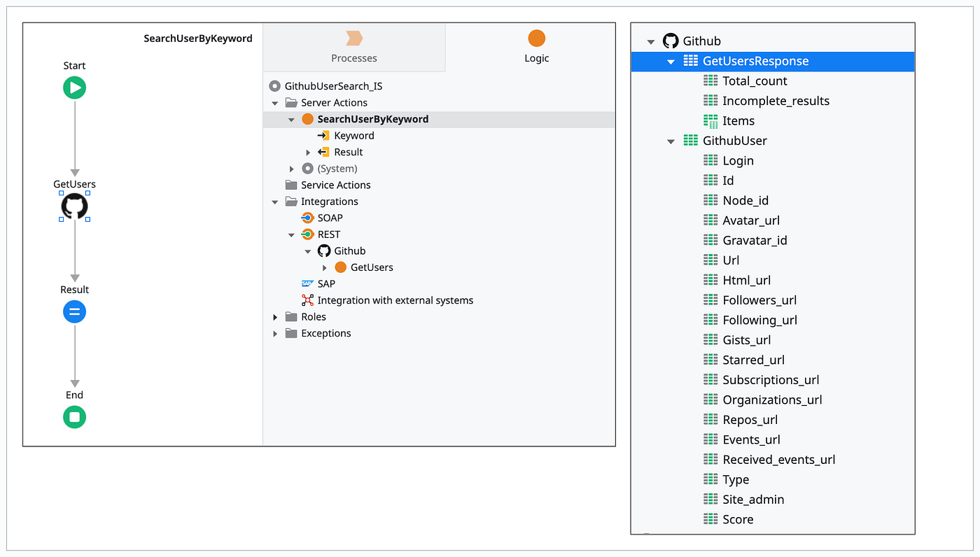This screenshot has height=557, width=980.
Task: Collapse the Server Actions folder
Action: point(275,103)
